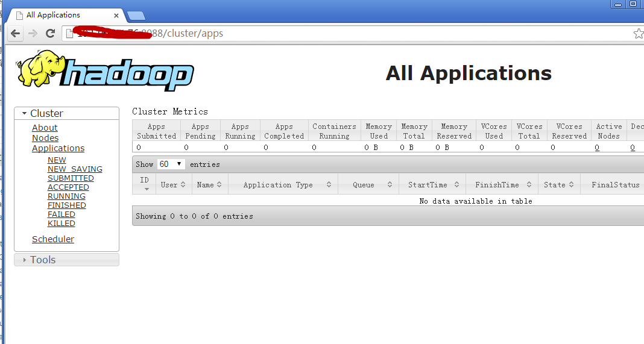The image size is (644, 344).
Task: Click the Containers Running metric header
Action: pyautogui.click(x=334, y=131)
